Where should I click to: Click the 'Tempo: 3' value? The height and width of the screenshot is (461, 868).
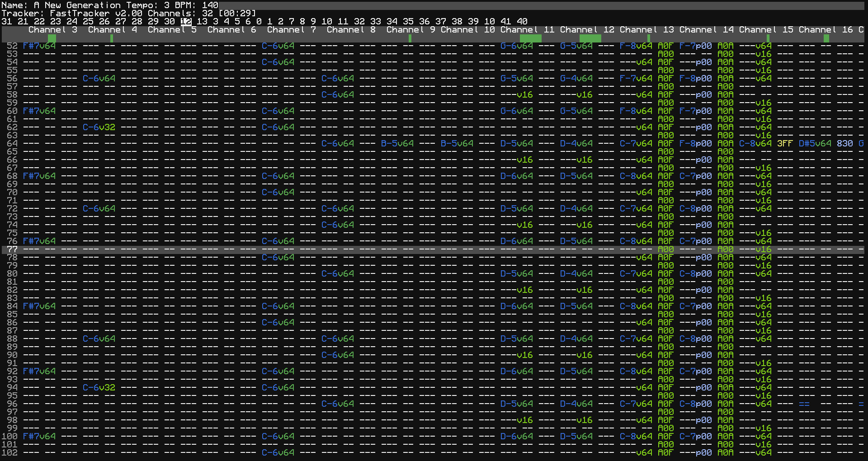(148, 5)
